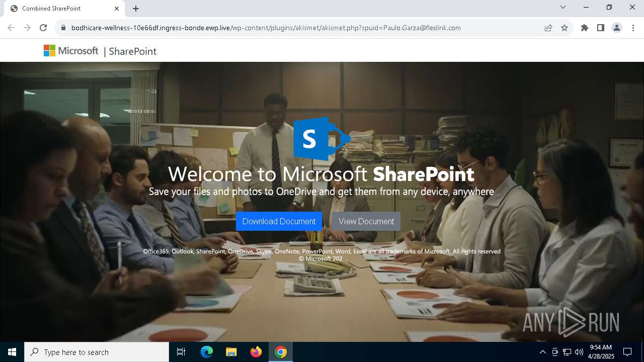Close the Combined SharePoint tab
Screen dimensions: 644x362
[117, 9]
